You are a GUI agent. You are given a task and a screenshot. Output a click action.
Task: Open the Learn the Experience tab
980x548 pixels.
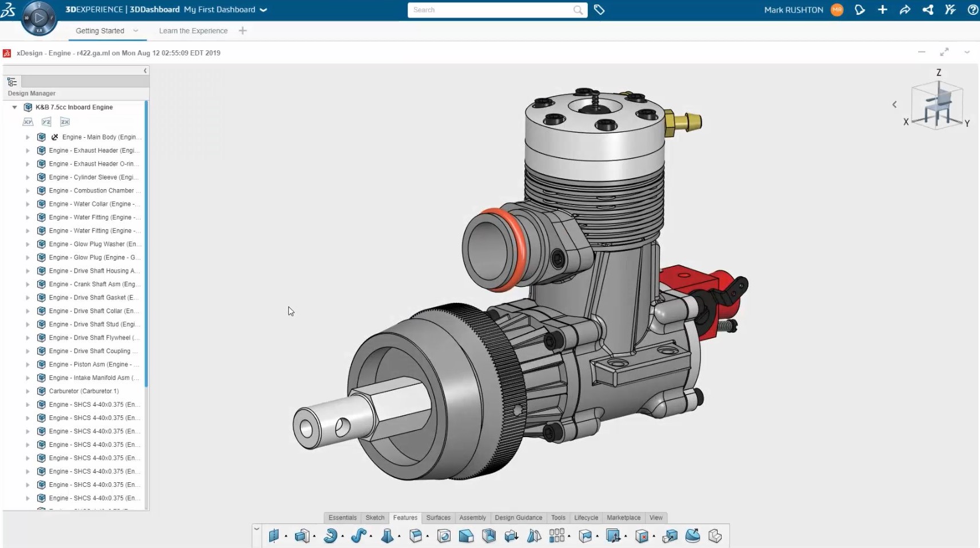pos(193,31)
